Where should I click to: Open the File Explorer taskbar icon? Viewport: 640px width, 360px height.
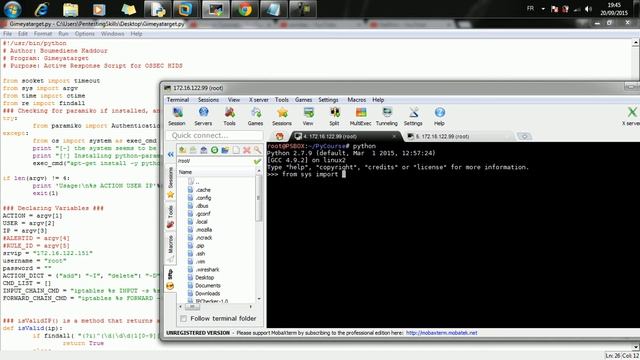[x=70, y=9]
